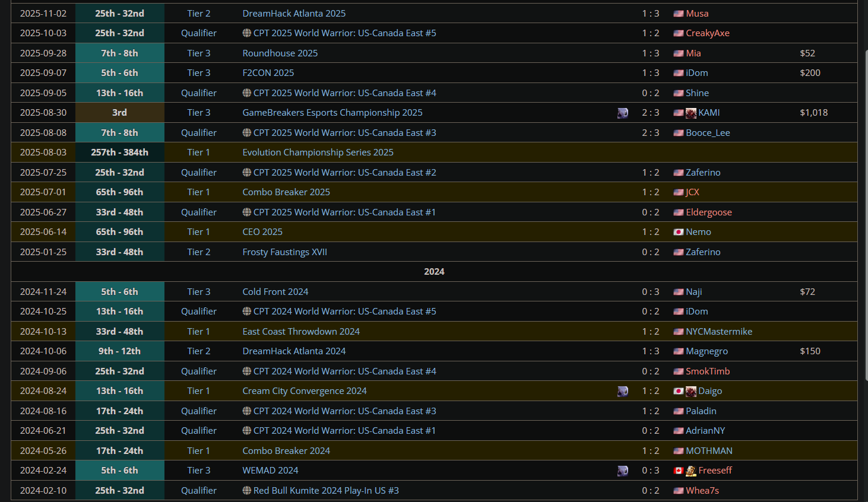This screenshot has height=502, width=868.
Task: Click the globe icon beside CPT 2024 US-Canada East #3
Action: (x=247, y=411)
